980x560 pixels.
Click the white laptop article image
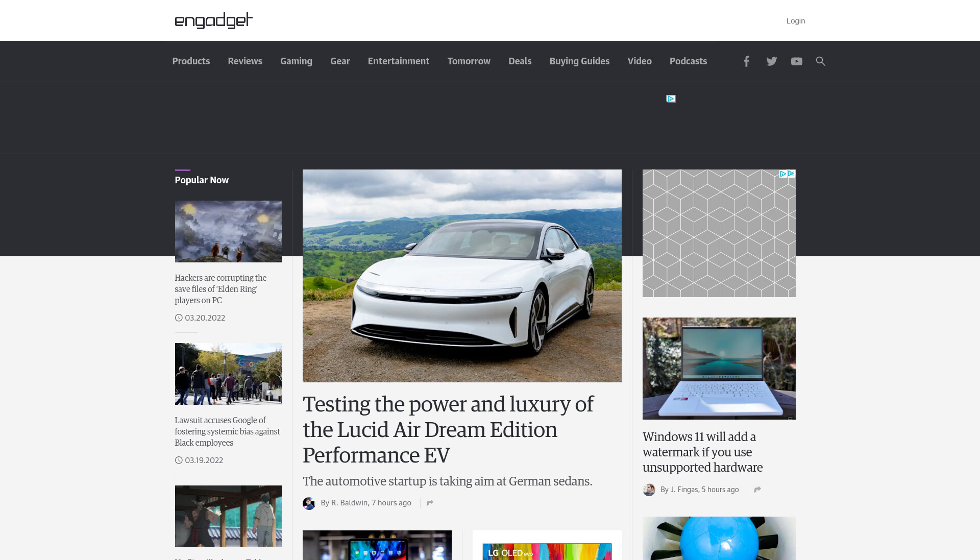point(719,369)
